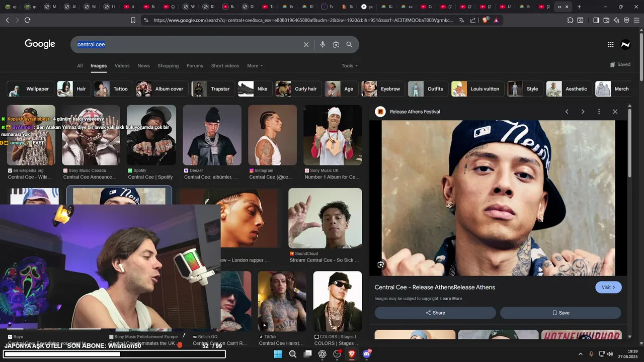
Task: Open the COLORS Stages image result
Action: click(x=337, y=301)
